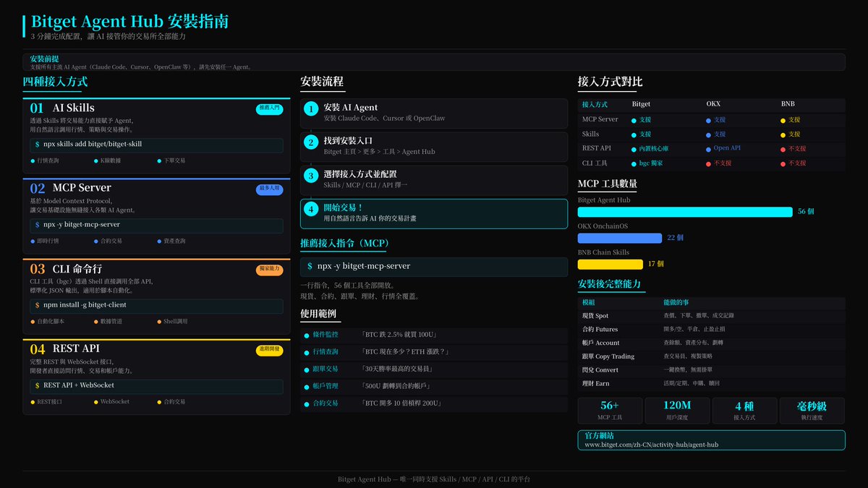The height and width of the screenshot is (488, 868).
Task: Click the '閃兌 Convert' module row
Action: [711, 369]
